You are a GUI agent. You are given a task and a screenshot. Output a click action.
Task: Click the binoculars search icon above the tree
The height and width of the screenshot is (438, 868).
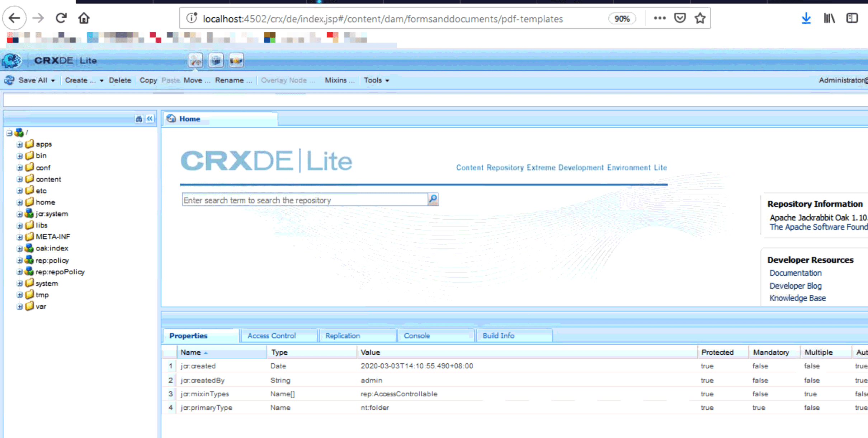tap(139, 118)
